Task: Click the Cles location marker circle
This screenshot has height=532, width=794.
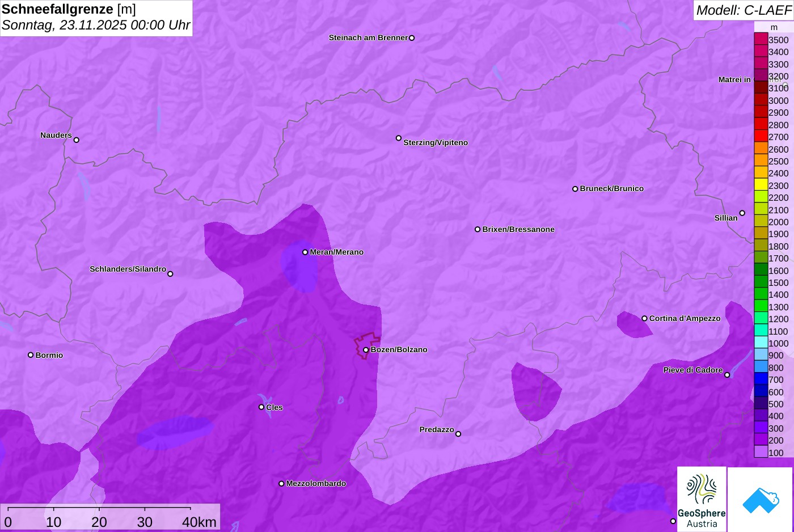Action: click(x=261, y=407)
